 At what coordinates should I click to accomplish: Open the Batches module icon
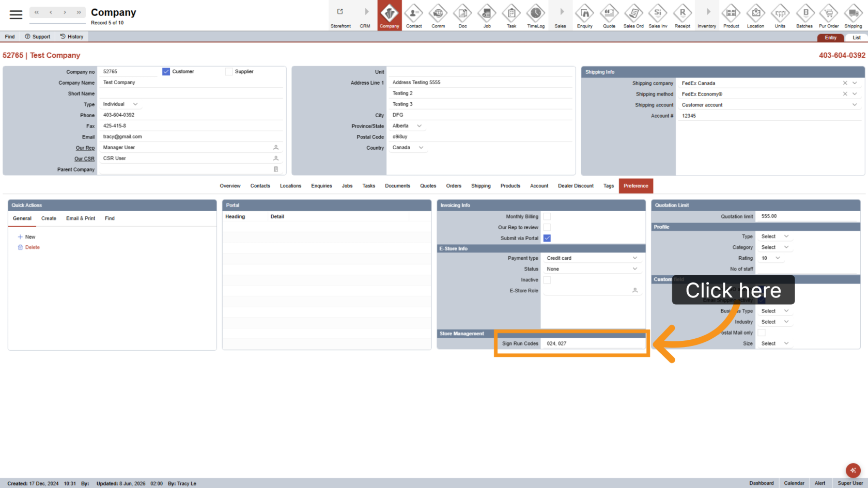pyautogui.click(x=804, y=15)
